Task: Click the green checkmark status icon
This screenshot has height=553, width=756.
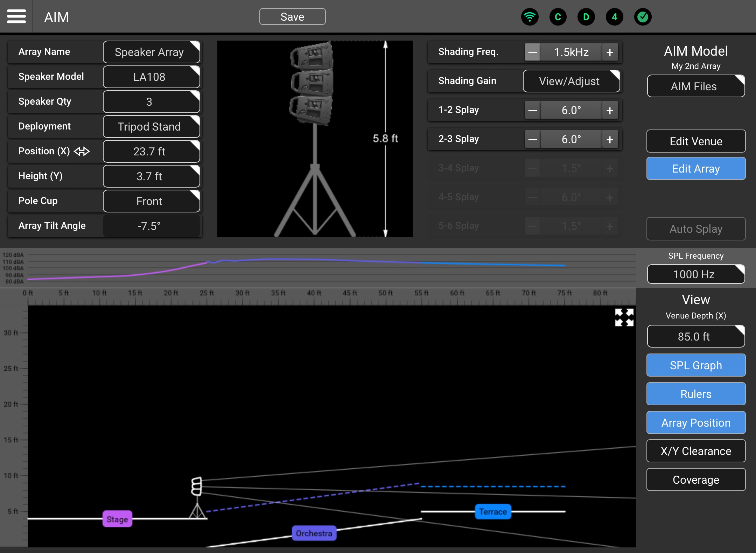Action: tap(643, 17)
